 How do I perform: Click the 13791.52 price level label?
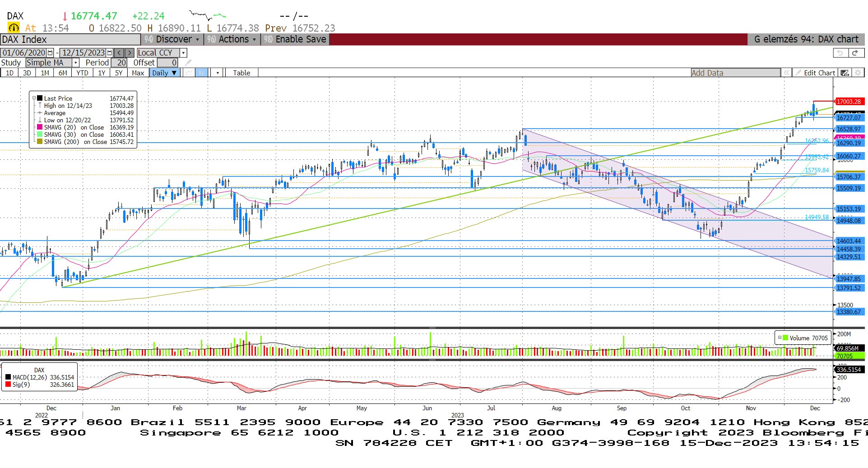point(849,288)
